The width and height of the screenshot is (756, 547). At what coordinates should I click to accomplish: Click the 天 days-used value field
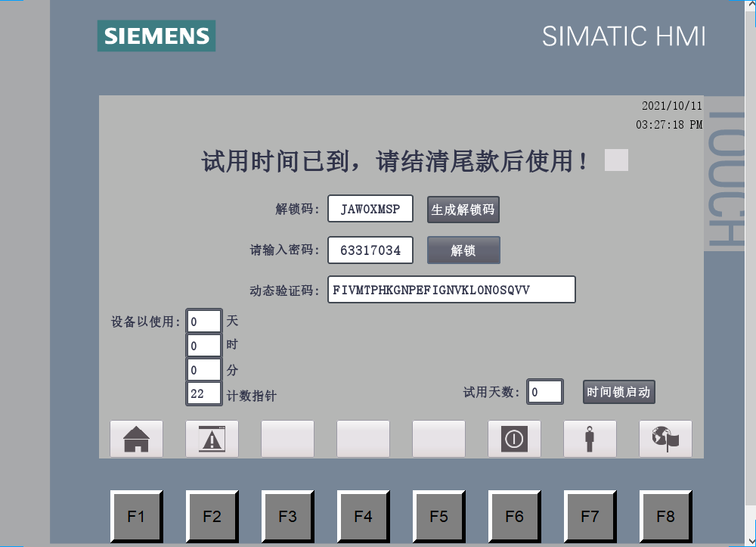click(204, 322)
